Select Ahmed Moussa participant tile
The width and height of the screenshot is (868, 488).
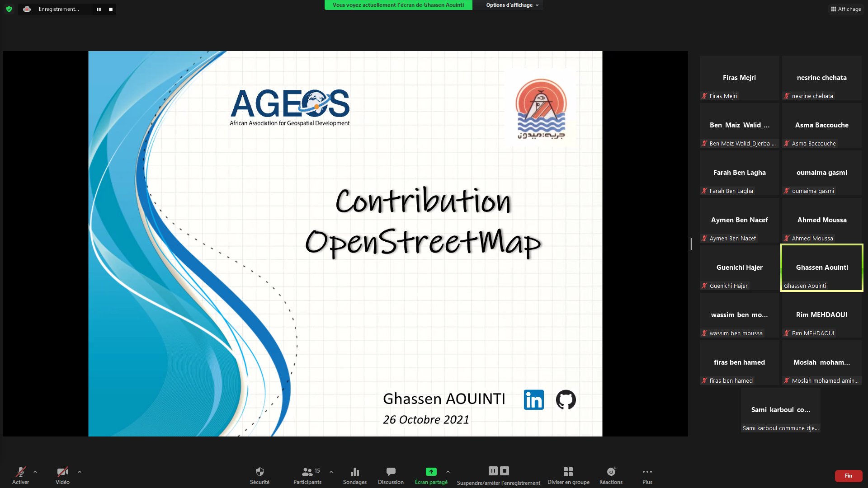(x=822, y=220)
